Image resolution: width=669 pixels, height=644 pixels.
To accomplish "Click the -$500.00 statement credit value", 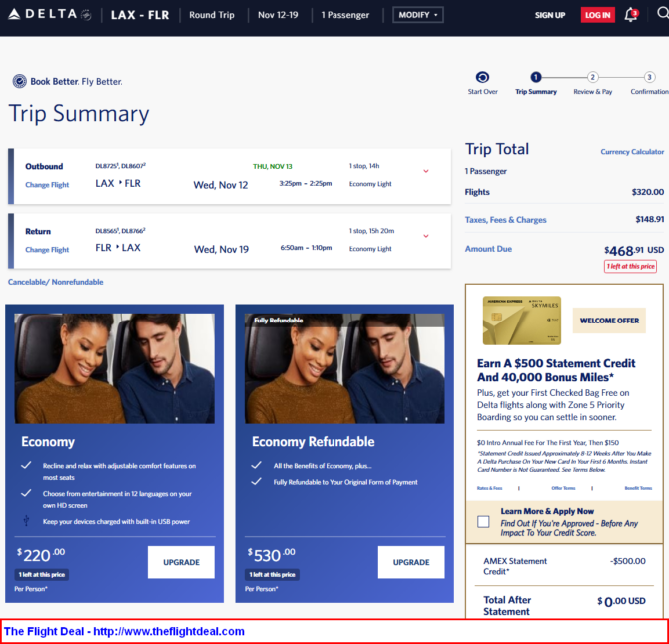I will click(x=628, y=561).
